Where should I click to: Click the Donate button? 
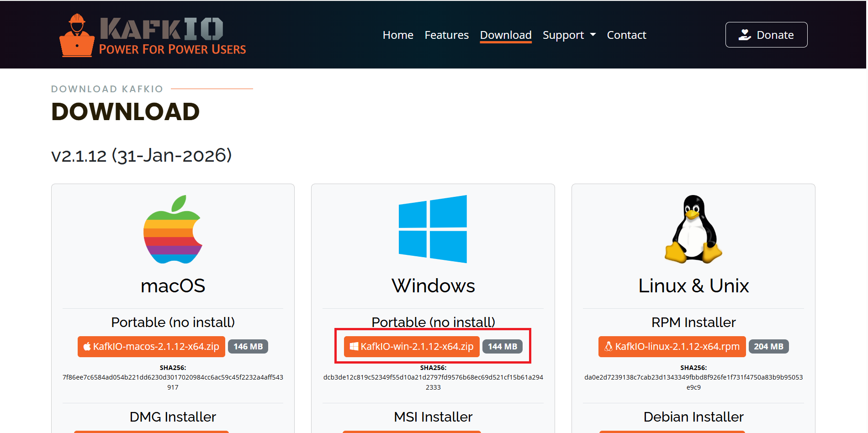tap(766, 35)
